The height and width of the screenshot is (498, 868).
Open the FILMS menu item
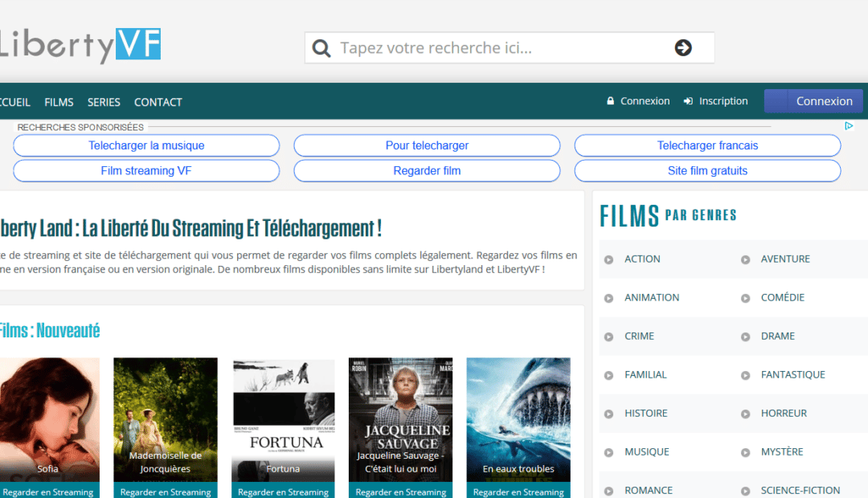pos(59,102)
